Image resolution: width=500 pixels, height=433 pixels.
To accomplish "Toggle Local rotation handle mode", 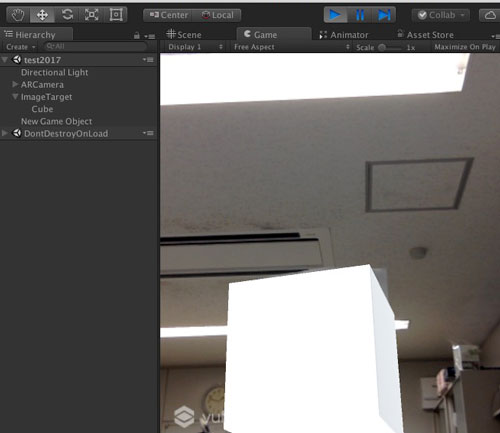I will [217, 15].
